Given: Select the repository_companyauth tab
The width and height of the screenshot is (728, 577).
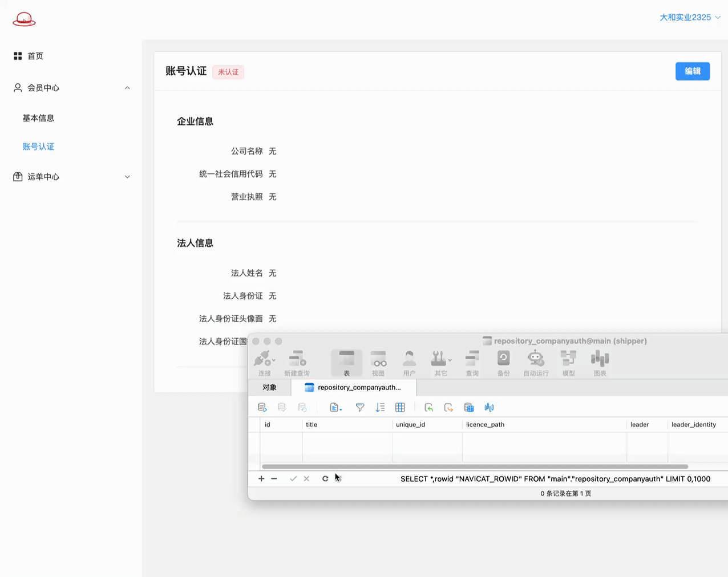Looking at the screenshot, I should 354,388.
